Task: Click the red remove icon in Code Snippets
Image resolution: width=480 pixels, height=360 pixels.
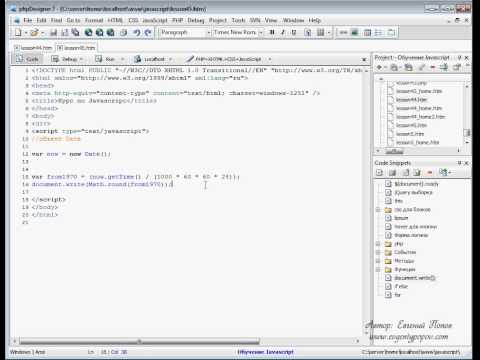Action: pyautogui.click(x=430, y=172)
